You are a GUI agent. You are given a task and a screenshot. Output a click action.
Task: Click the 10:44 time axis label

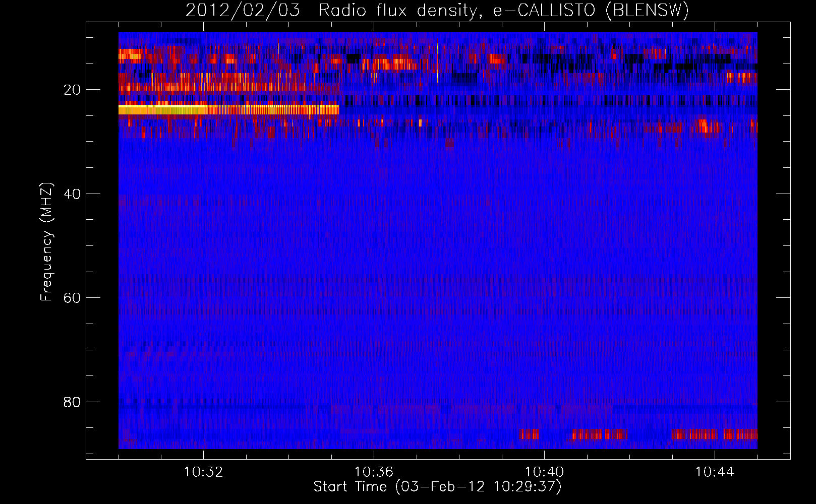click(715, 472)
